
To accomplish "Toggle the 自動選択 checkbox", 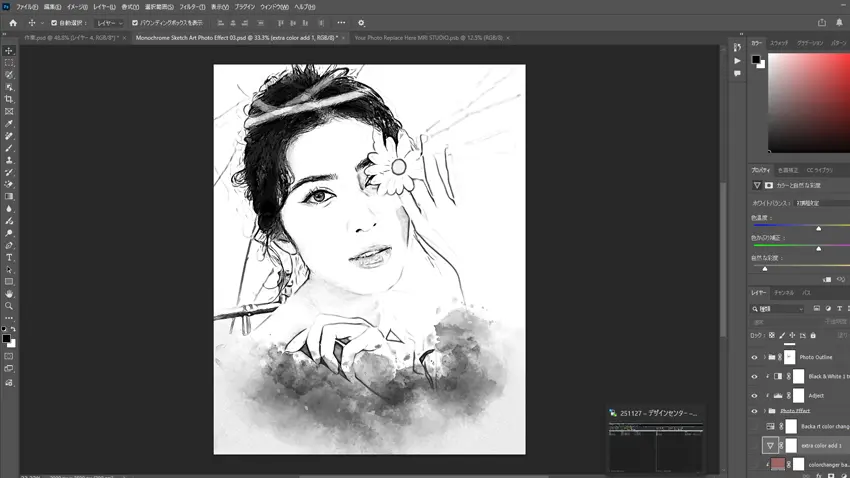I will [54, 23].
